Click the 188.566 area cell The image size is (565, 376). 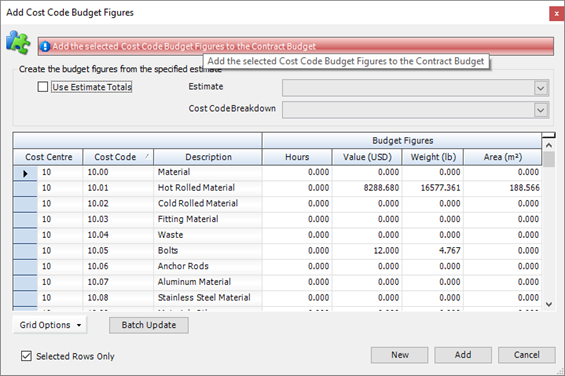[503, 188]
